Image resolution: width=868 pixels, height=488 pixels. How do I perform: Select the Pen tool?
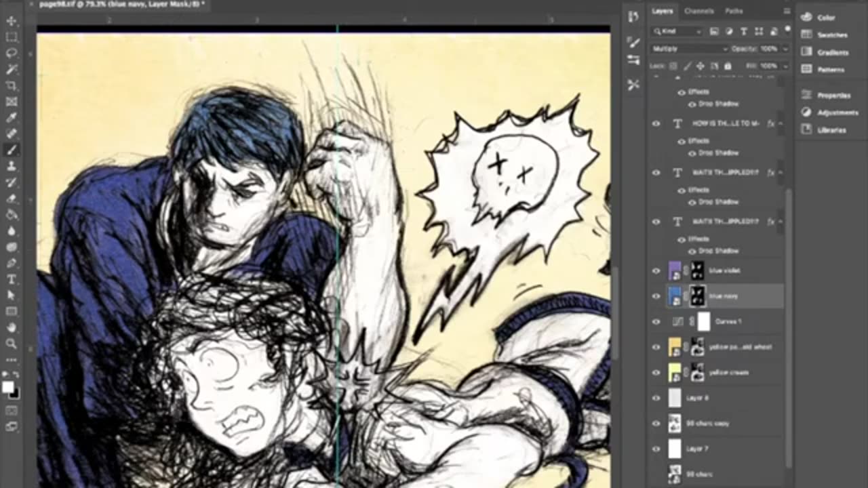click(x=12, y=263)
